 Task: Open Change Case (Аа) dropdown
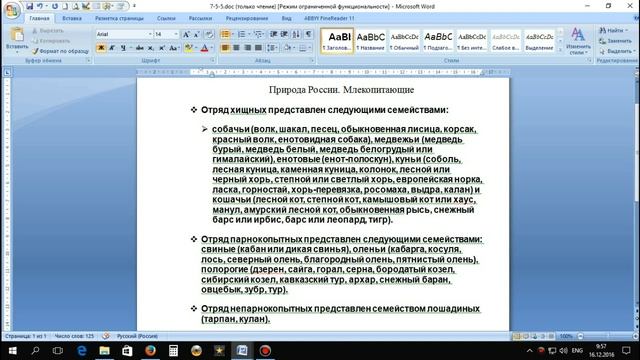pos(174,48)
